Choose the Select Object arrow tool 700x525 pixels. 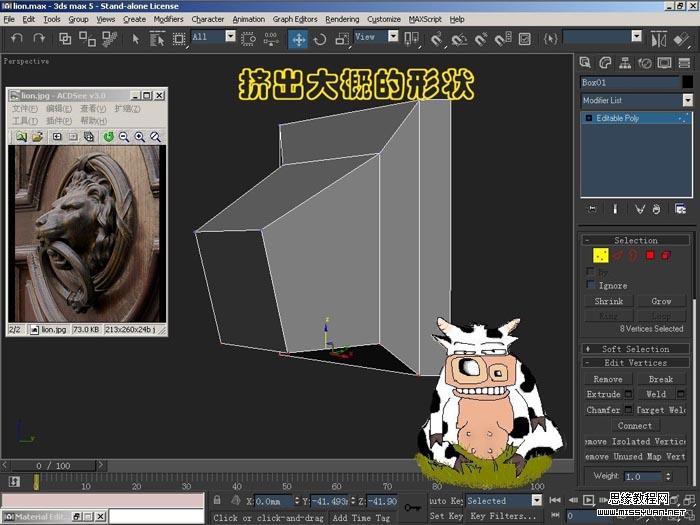click(136, 39)
